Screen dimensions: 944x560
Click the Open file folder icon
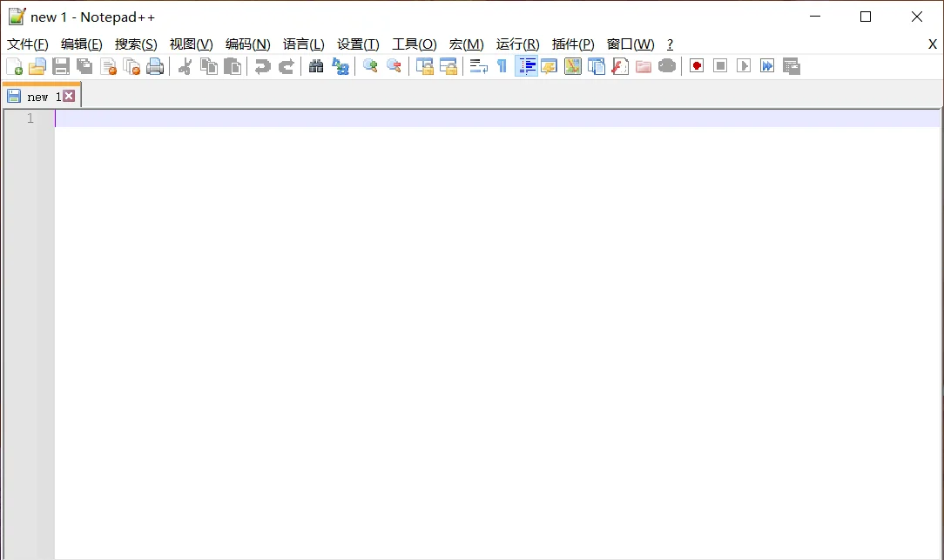point(37,66)
